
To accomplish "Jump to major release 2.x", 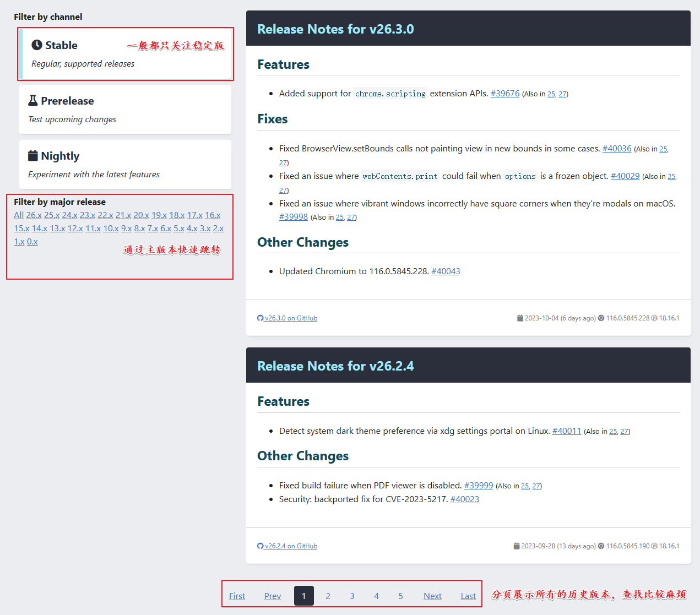I will 219,228.
